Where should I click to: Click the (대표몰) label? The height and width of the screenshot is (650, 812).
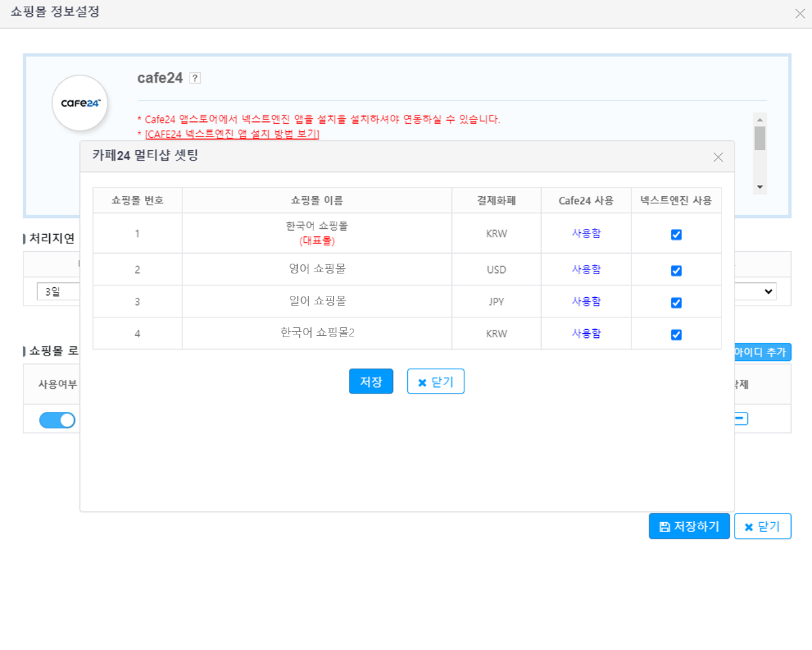click(317, 241)
